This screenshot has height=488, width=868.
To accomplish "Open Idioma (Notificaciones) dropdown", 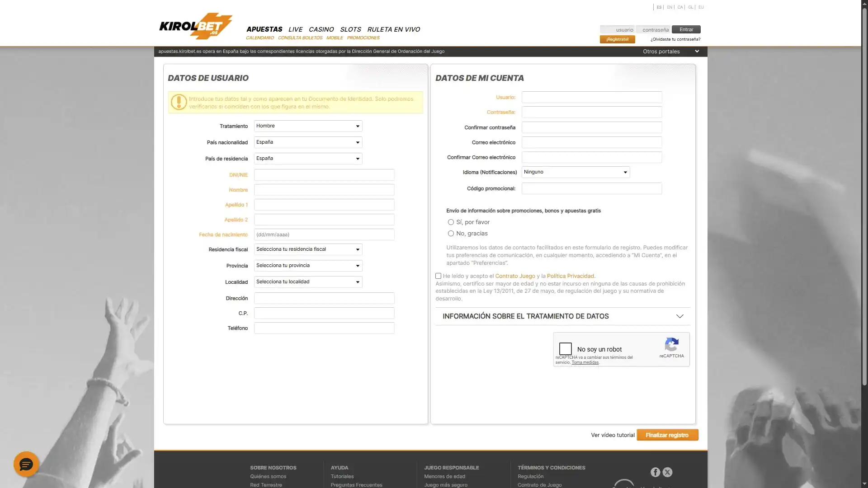I will (x=576, y=172).
